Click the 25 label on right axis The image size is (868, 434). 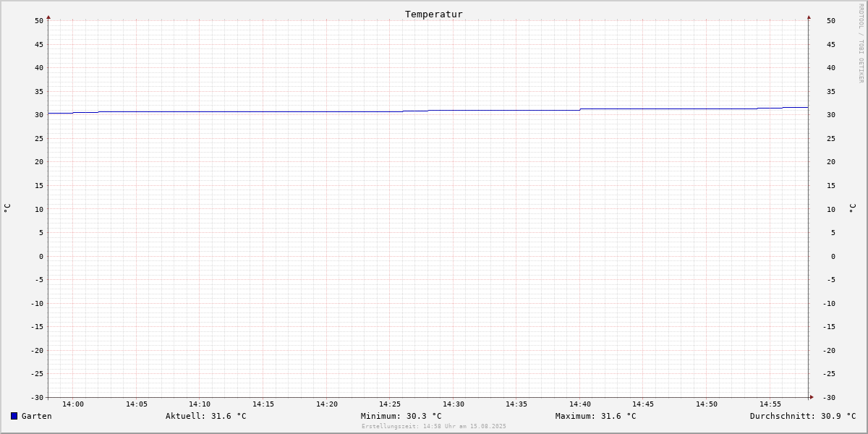831,139
